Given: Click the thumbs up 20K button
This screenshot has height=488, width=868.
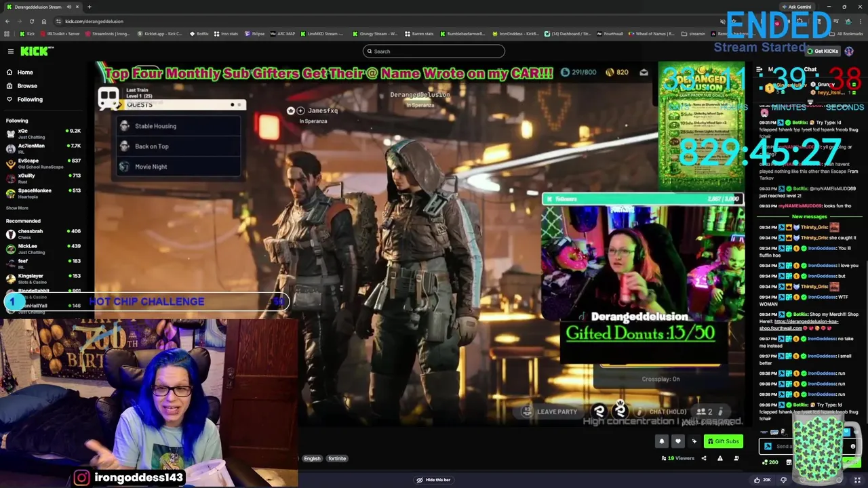Looking at the screenshot, I should pos(763,480).
